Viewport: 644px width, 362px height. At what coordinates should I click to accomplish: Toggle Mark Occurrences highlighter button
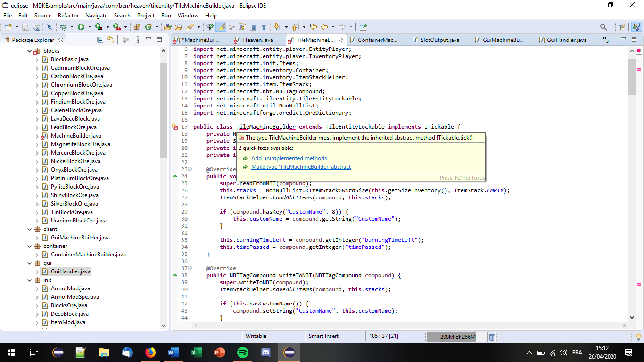click(x=221, y=27)
